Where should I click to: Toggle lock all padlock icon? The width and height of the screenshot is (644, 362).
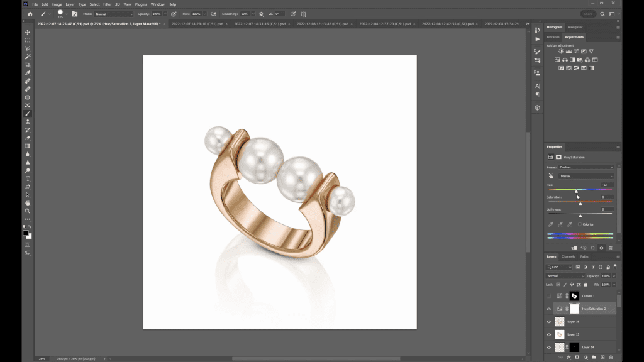(586, 285)
